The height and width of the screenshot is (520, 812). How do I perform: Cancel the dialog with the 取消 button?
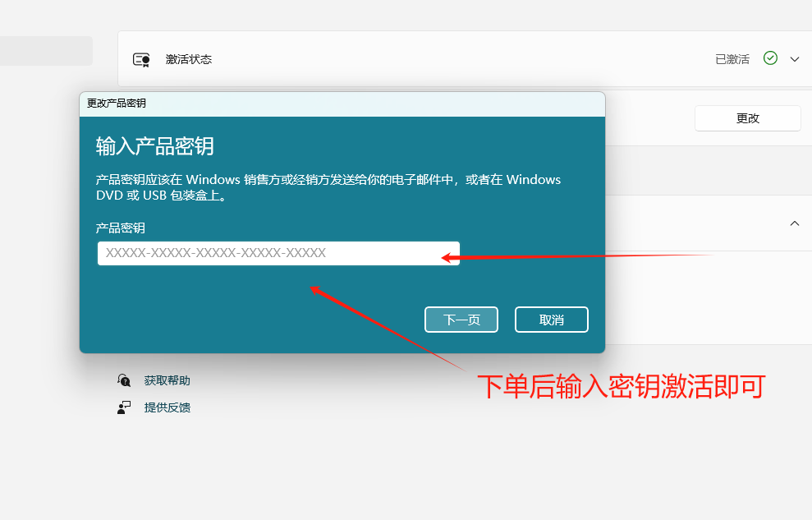point(552,320)
